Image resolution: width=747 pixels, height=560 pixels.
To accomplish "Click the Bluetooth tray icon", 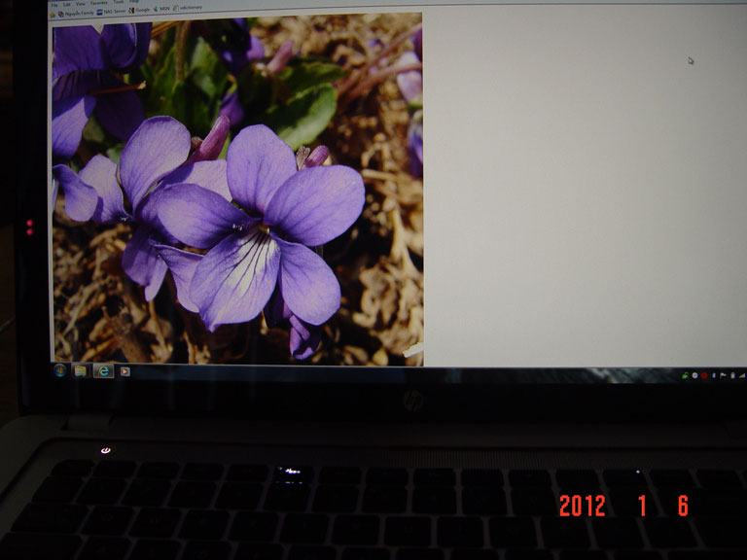I will click(x=714, y=375).
